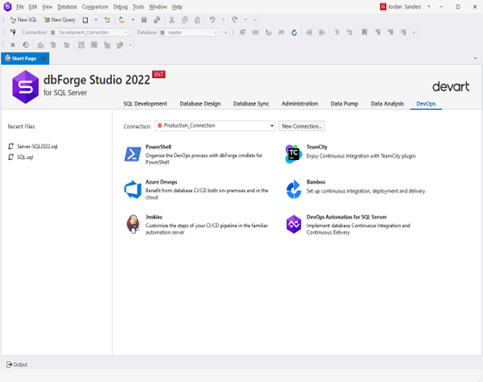The height and width of the screenshot is (382, 483).
Task: Click the blue Refresh icon in the toolbar
Action: click(294, 32)
